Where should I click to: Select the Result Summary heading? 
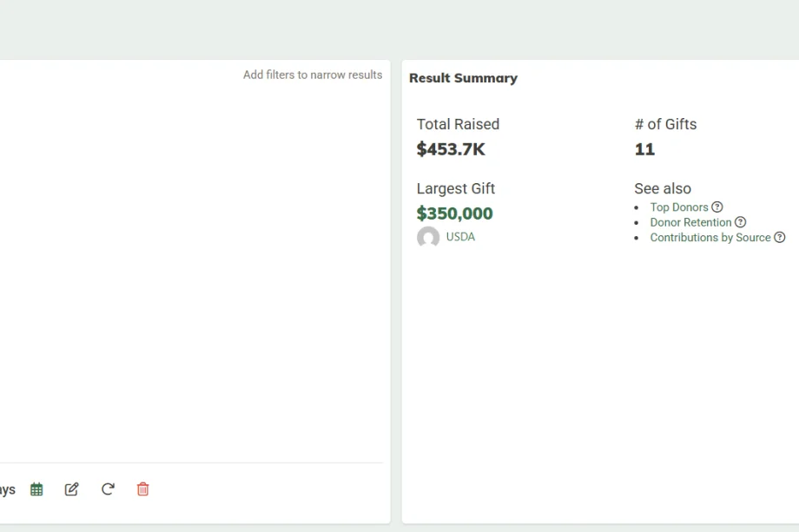coord(463,78)
